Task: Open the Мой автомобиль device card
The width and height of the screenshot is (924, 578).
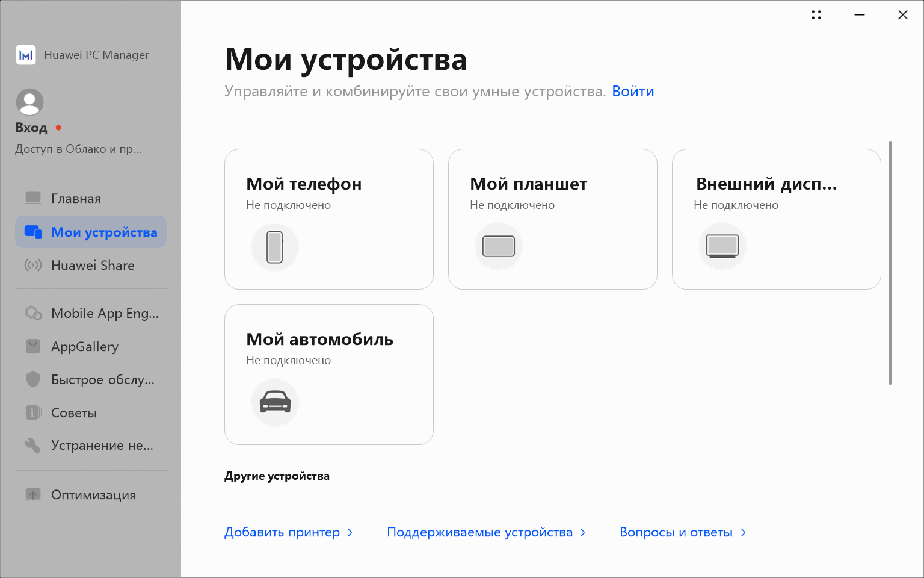Action: coord(329,374)
